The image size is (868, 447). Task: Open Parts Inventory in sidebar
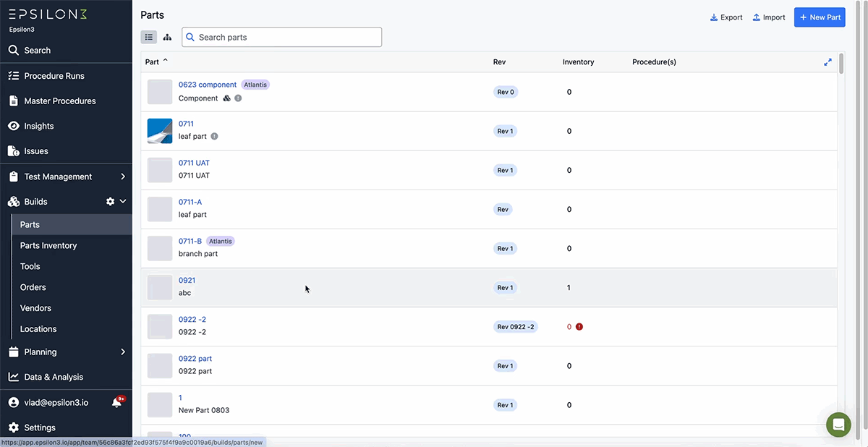click(x=48, y=246)
